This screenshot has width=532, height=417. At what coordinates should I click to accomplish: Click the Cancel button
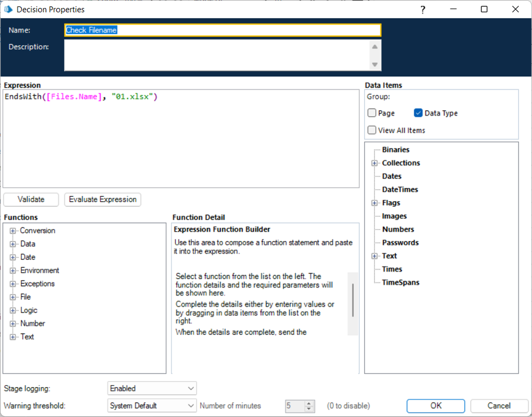tap(498, 406)
